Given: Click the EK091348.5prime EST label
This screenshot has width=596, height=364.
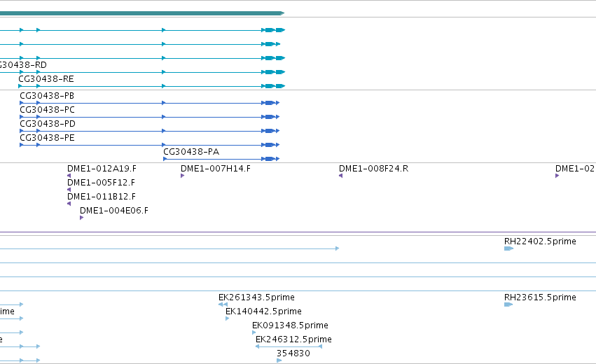Looking at the screenshot, I should 290,325.
